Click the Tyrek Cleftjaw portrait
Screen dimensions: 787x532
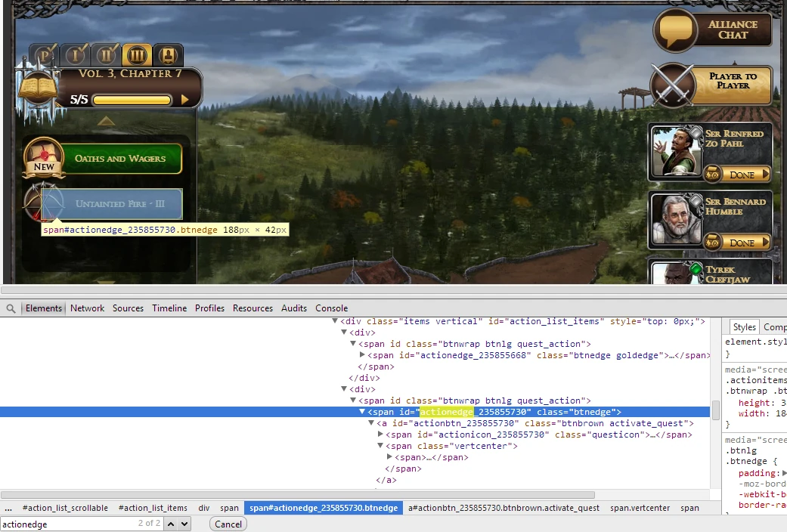(x=675, y=273)
